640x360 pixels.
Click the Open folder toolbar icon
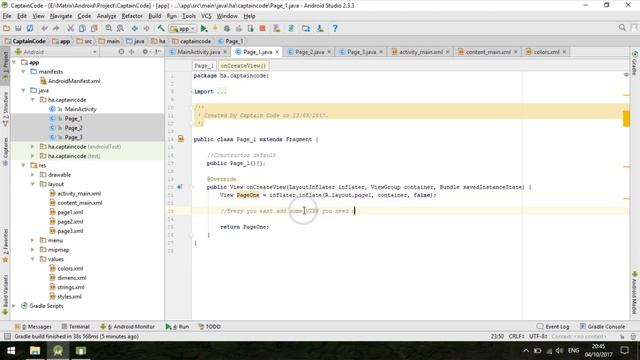point(7,28)
